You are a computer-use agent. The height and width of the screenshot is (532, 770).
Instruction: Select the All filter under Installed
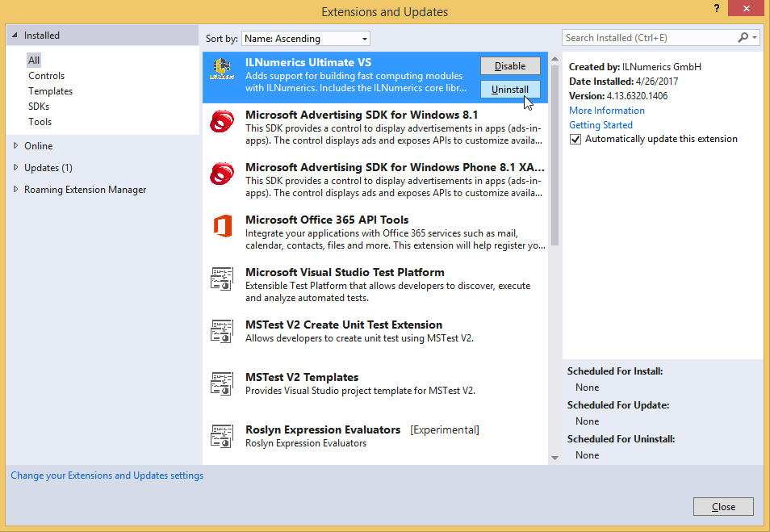click(33, 61)
